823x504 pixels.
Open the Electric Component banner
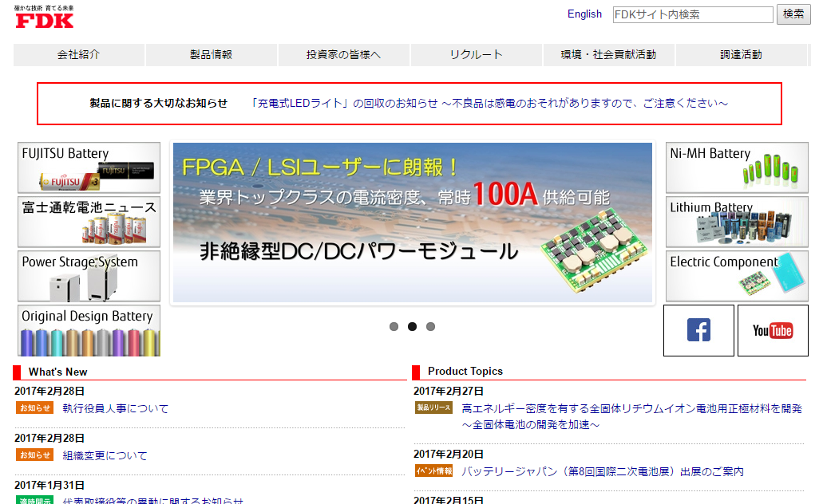click(737, 276)
